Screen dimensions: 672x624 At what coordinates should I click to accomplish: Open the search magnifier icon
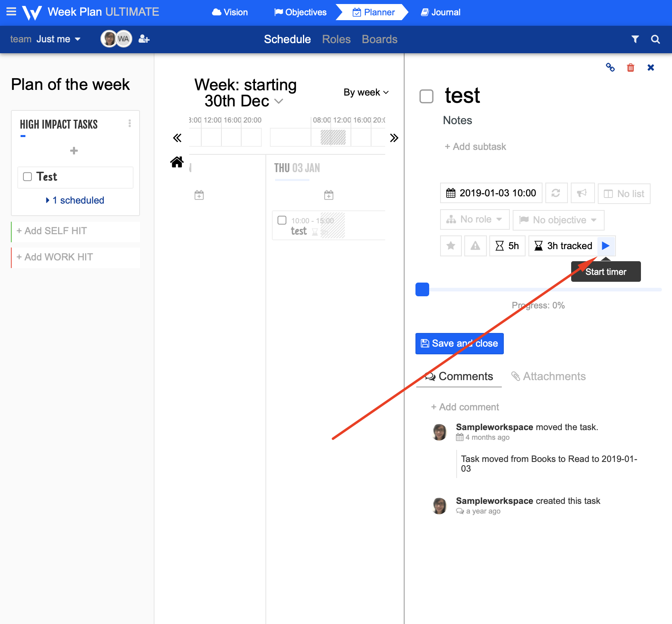point(655,39)
